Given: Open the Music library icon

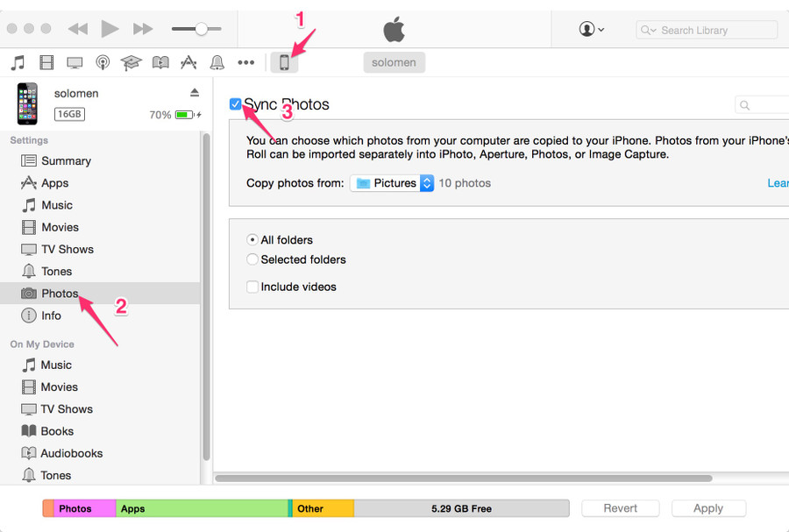Looking at the screenshot, I should (18, 63).
